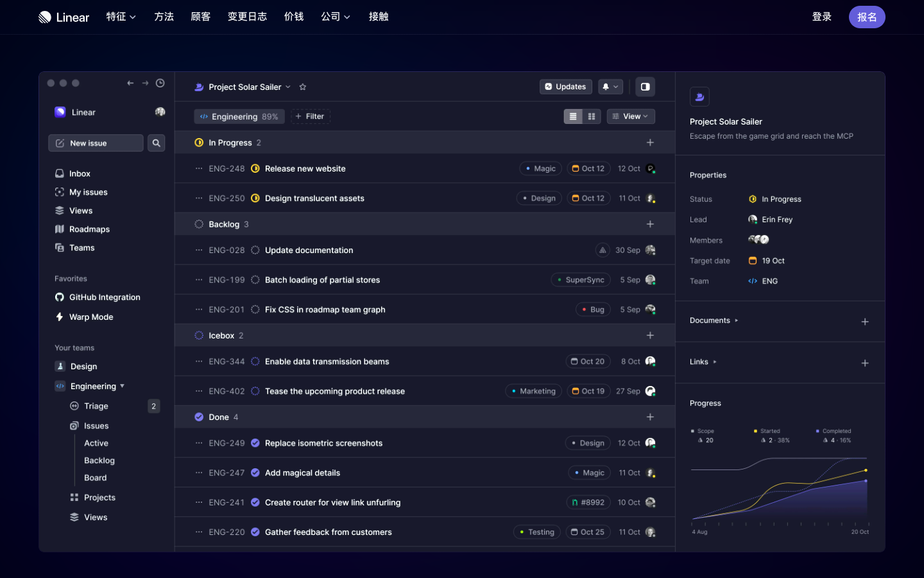Open Triage under Engineering
This screenshot has height=578, width=924.
[x=89, y=407]
